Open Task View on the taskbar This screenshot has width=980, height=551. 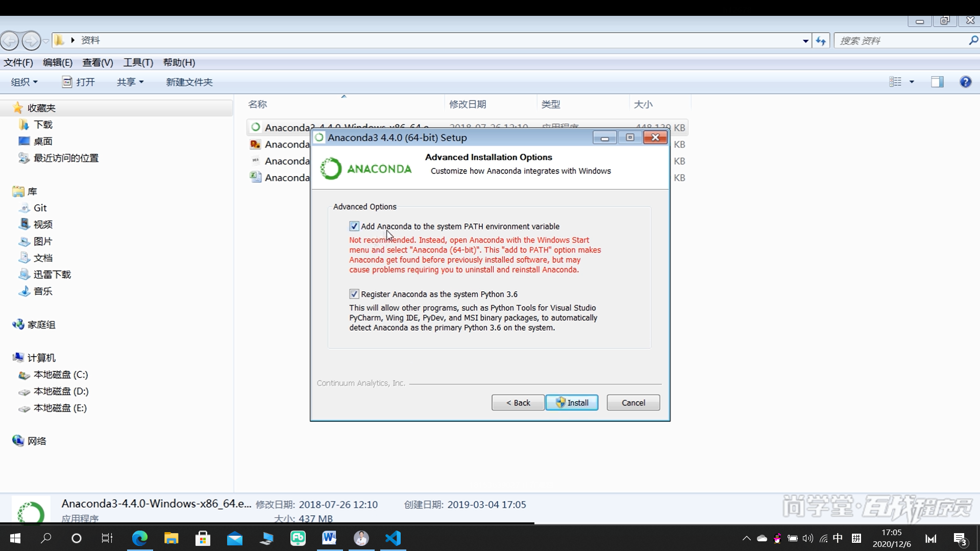107,538
